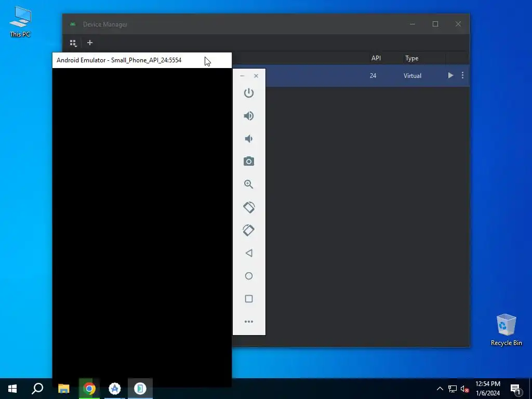Open the device row overflow menu
The width and height of the screenshot is (532, 399).
[x=462, y=75]
